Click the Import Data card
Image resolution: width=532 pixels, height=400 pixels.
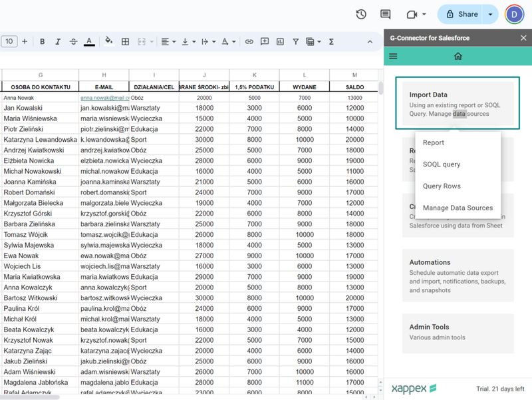click(x=458, y=103)
